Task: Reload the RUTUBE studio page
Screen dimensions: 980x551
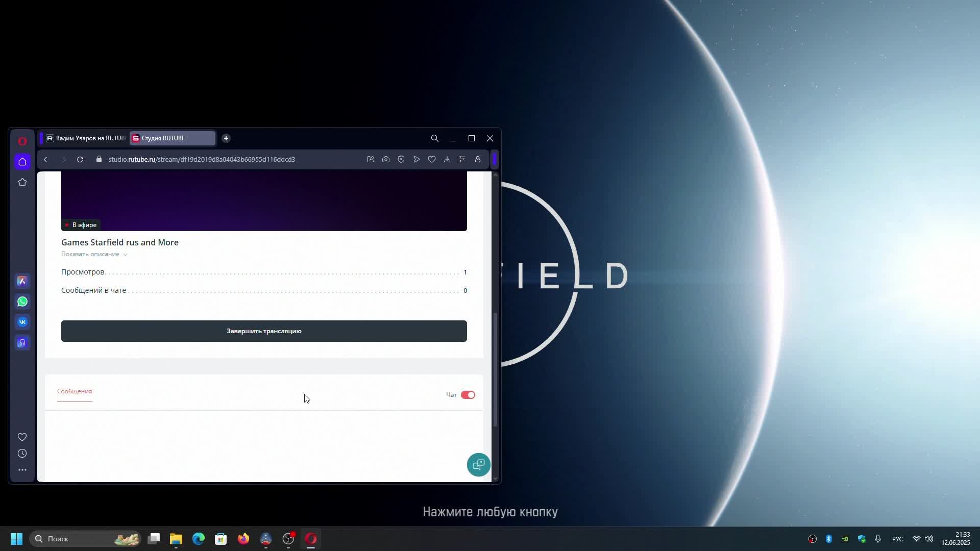Action: click(80, 160)
